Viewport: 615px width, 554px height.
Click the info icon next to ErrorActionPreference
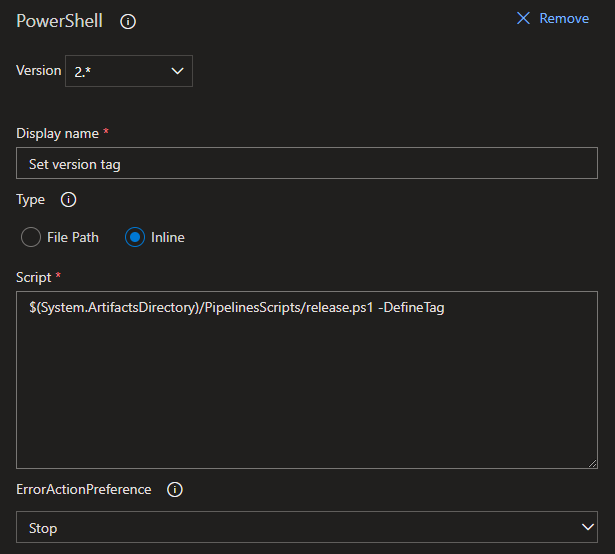click(x=175, y=489)
